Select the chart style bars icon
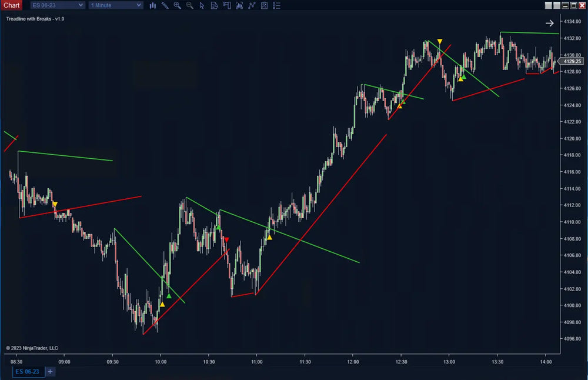The image size is (588, 380). click(x=153, y=5)
